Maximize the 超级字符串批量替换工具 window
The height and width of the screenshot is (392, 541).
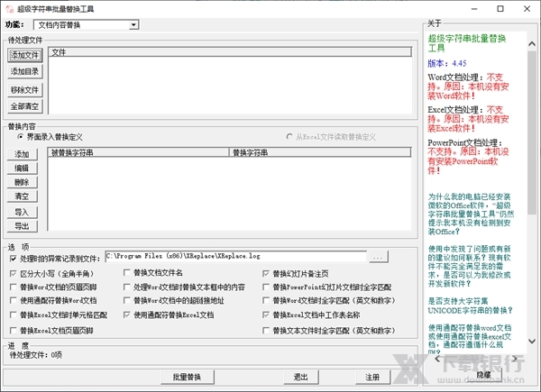500,9
